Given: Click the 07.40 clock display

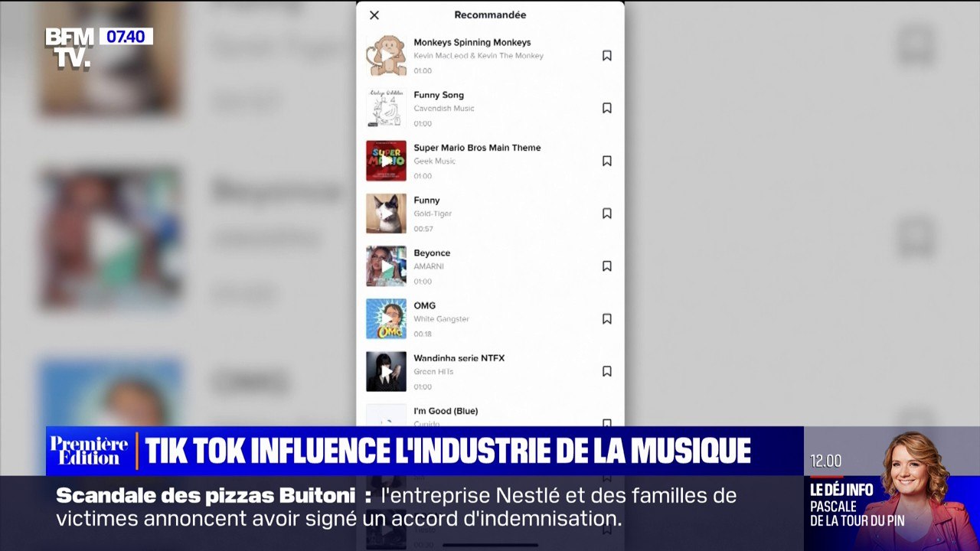Looking at the screenshot, I should (x=126, y=37).
